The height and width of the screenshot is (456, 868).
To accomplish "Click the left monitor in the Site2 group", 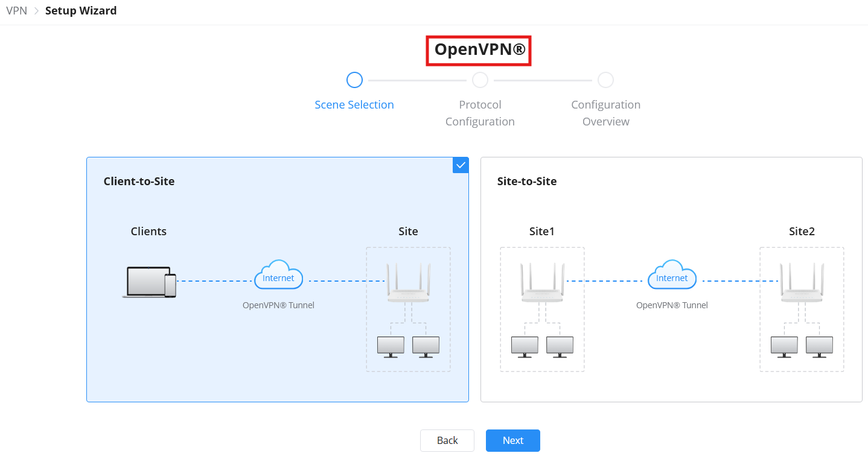I will (784, 347).
